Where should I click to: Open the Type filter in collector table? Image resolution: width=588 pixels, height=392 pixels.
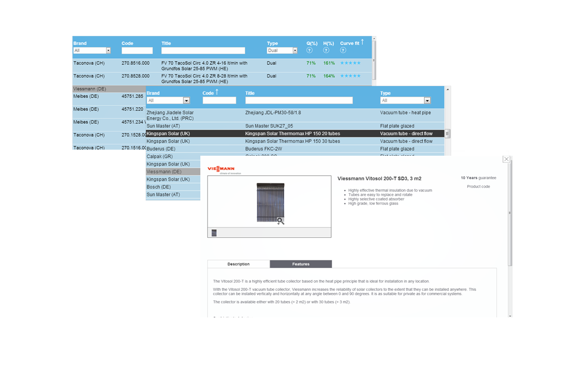(427, 101)
